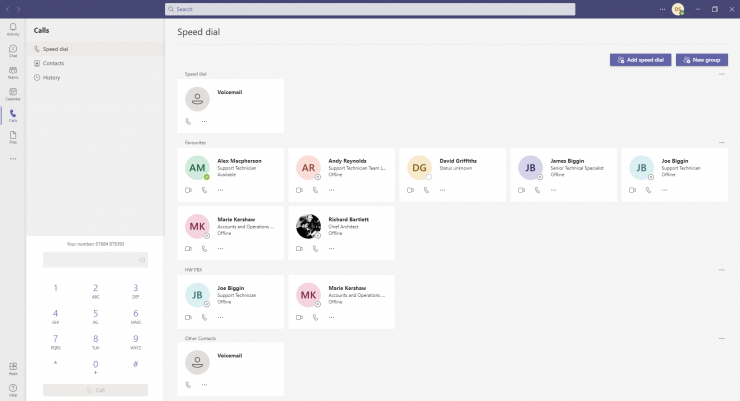Clear the dial pad number entry
The height and width of the screenshot is (401, 740).
click(x=142, y=260)
